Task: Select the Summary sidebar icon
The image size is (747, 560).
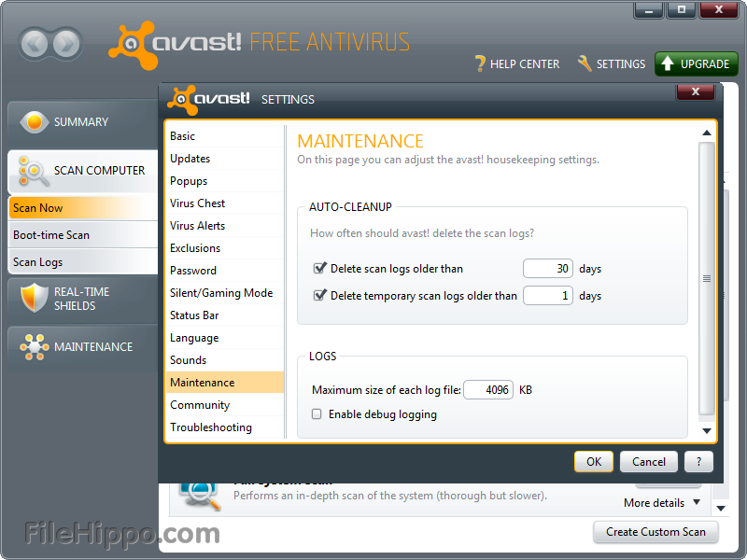Action: [35, 121]
